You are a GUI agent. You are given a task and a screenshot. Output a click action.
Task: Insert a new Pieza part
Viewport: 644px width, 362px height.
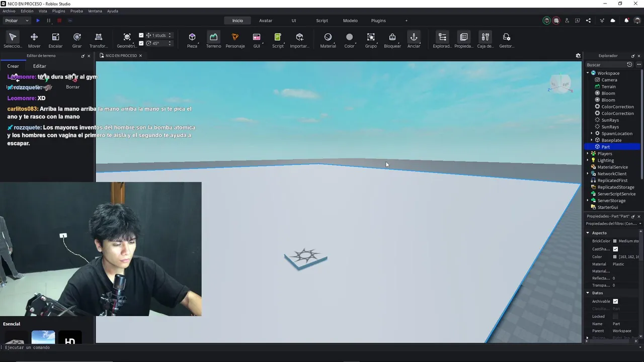[x=192, y=40]
